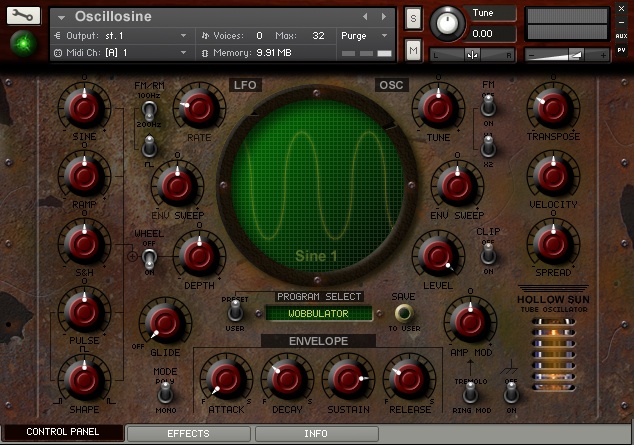Open the WOBBULATOR program select display

tap(319, 313)
